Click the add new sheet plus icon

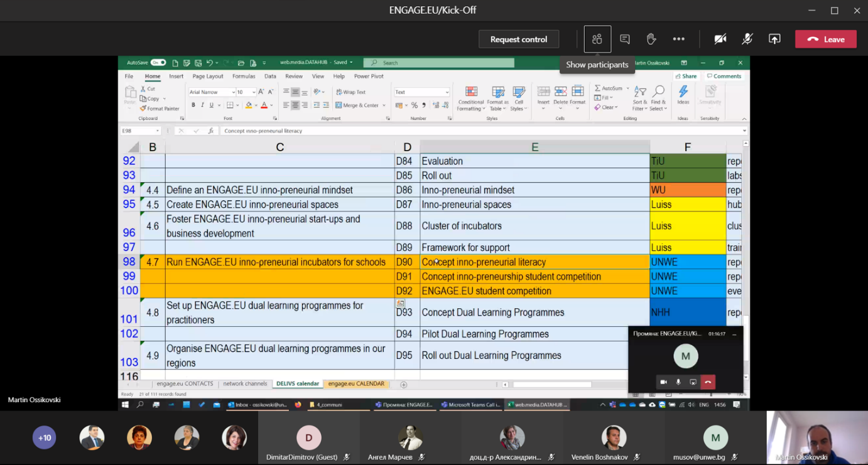[x=403, y=385]
